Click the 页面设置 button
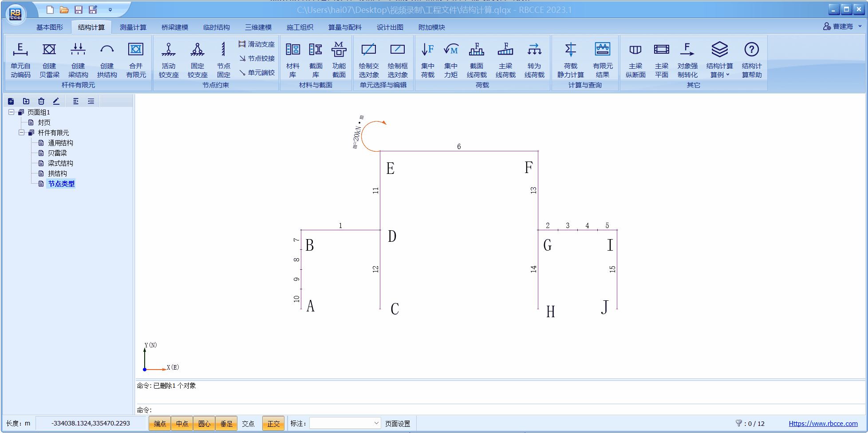This screenshot has width=868, height=433. point(398,424)
